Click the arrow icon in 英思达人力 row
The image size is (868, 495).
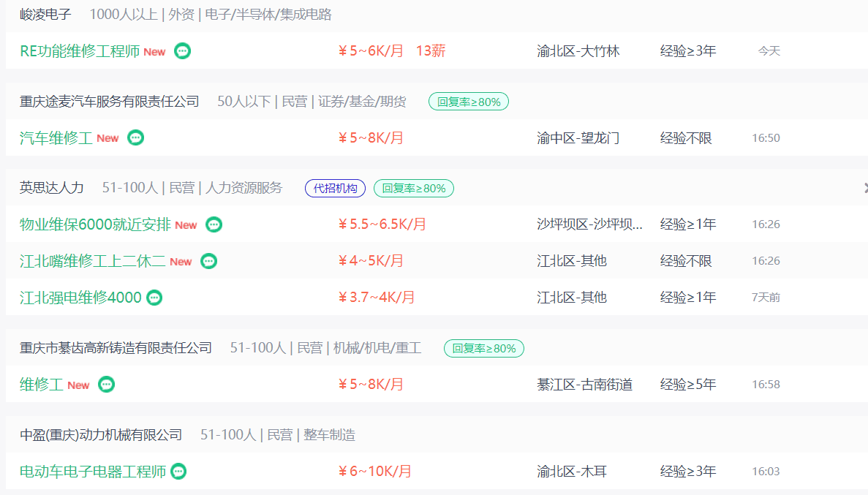865,188
